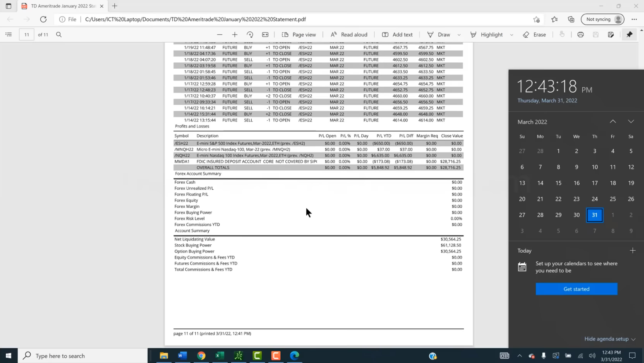Select March 31 in the calendar
Image resolution: width=644 pixels, height=363 pixels.
click(x=594, y=215)
